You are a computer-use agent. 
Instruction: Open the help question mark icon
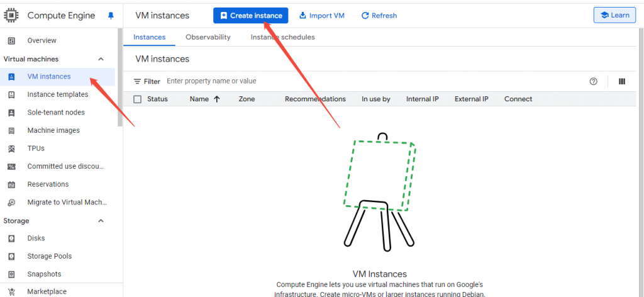coord(593,81)
